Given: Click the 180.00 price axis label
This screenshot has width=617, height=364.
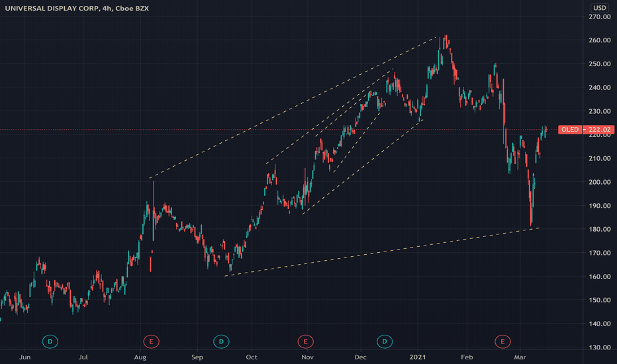Looking at the screenshot, I should 600,229.
